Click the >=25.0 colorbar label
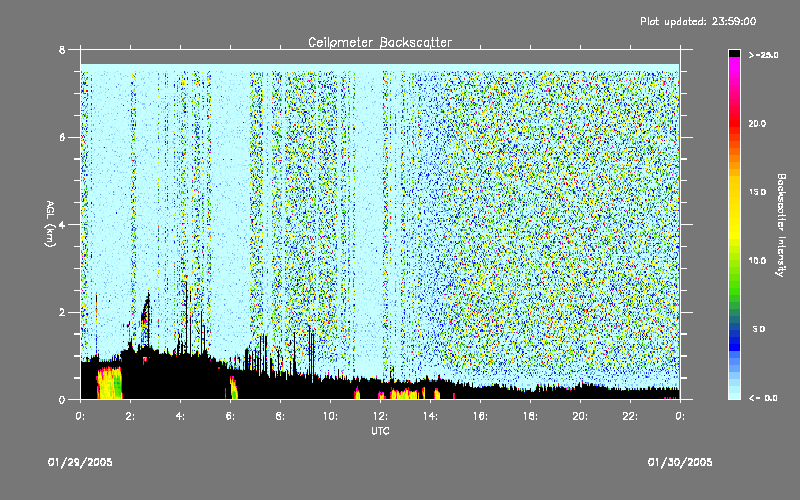 763,55
